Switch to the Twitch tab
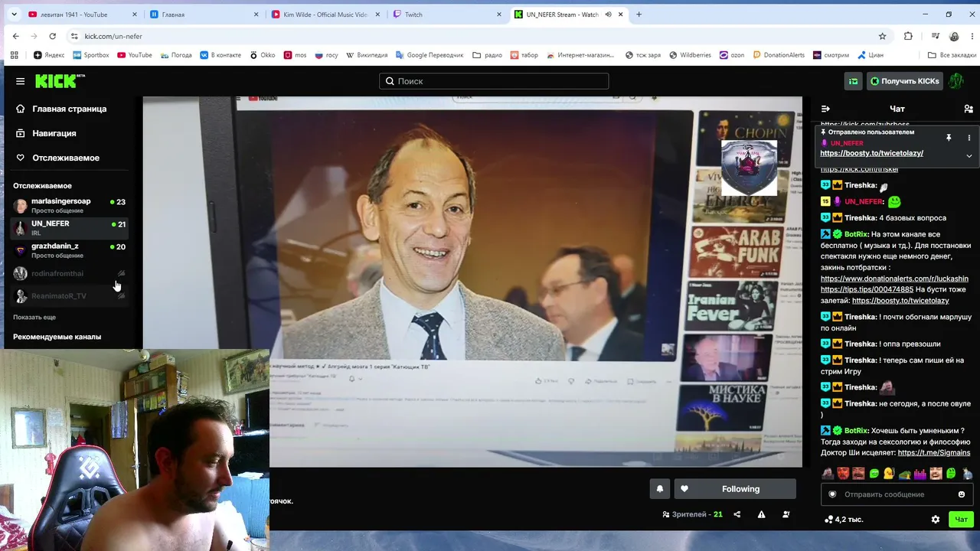Viewport: 980px width, 551px height. [447, 15]
